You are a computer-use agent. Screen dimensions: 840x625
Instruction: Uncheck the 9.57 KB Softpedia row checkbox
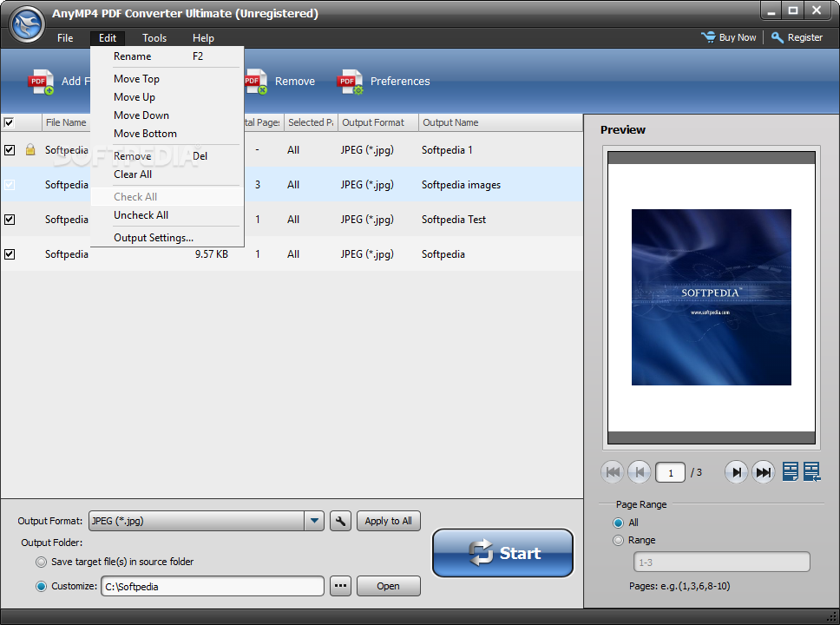click(x=10, y=254)
